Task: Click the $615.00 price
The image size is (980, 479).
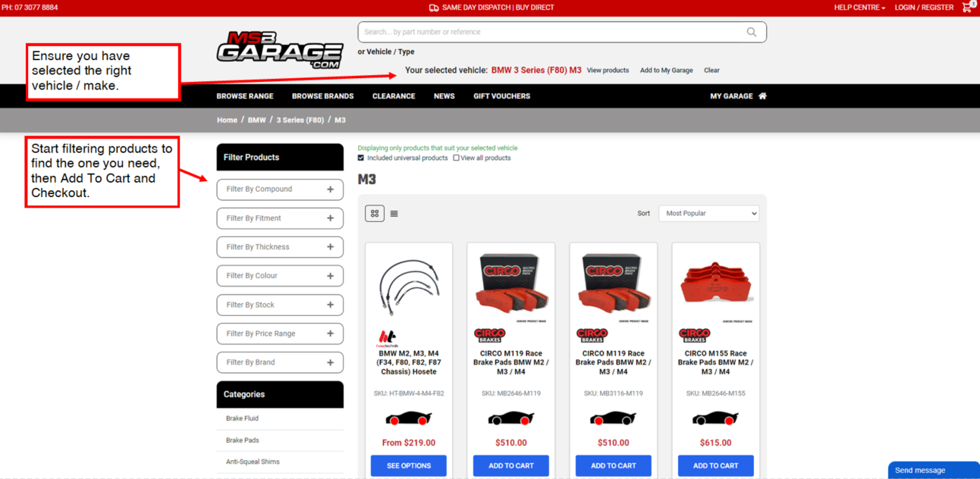Action: point(715,443)
